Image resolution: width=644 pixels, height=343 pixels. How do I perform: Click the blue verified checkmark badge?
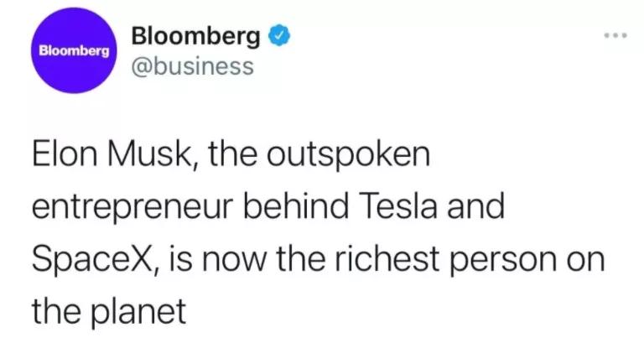point(277,37)
